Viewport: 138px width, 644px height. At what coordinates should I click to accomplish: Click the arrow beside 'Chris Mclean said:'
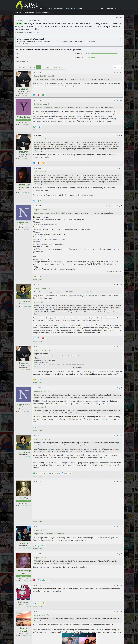click(x=48, y=392)
